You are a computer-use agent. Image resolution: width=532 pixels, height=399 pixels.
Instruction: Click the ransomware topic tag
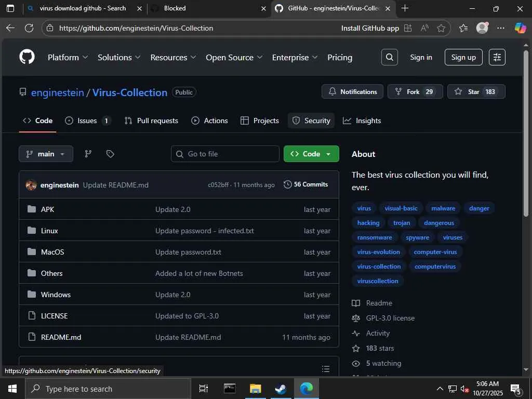pyautogui.click(x=375, y=237)
